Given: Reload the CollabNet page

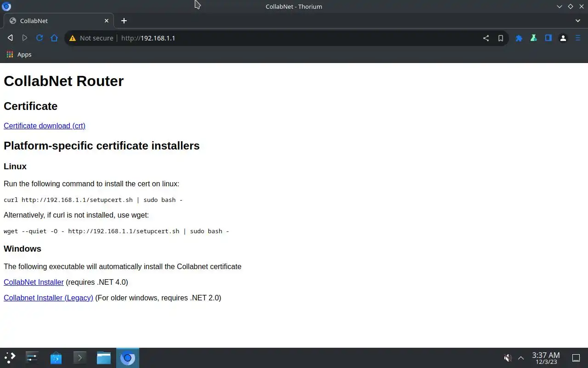Looking at the screenshot, I should 40,38.
